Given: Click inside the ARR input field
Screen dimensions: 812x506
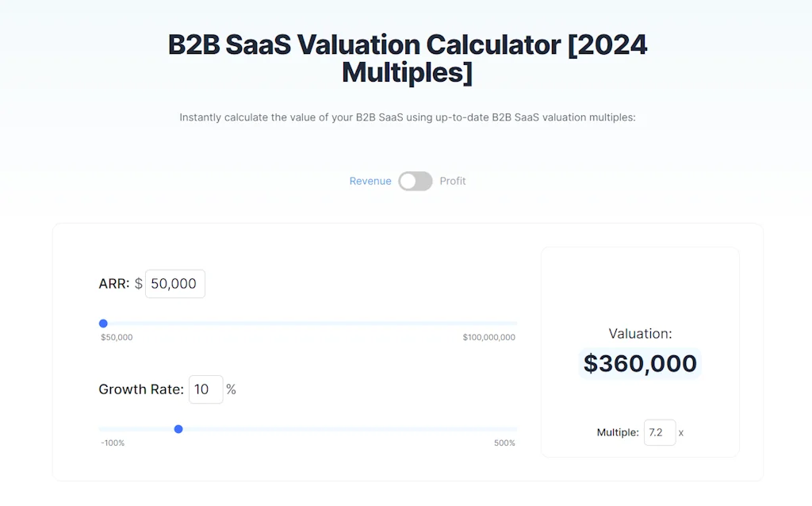Looking at the screenshot, I should (x=174, y=283).
